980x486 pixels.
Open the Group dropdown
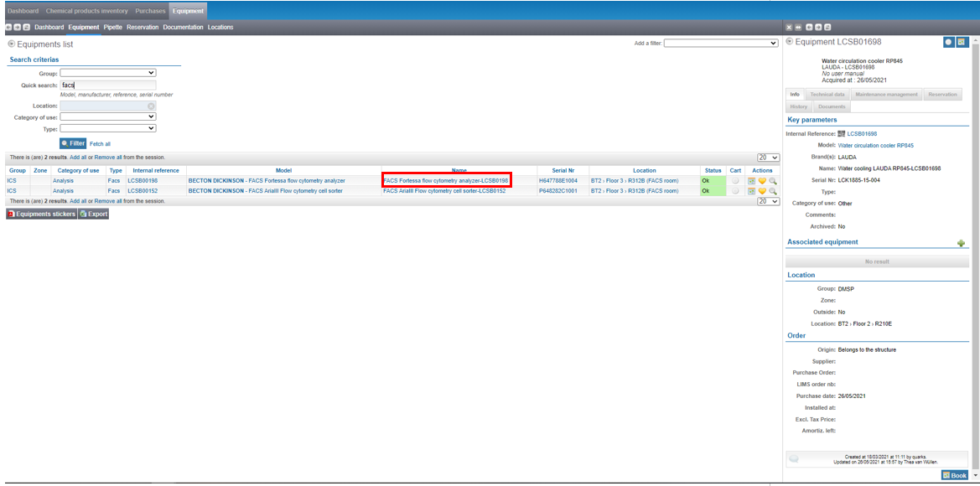pos(108,74)
